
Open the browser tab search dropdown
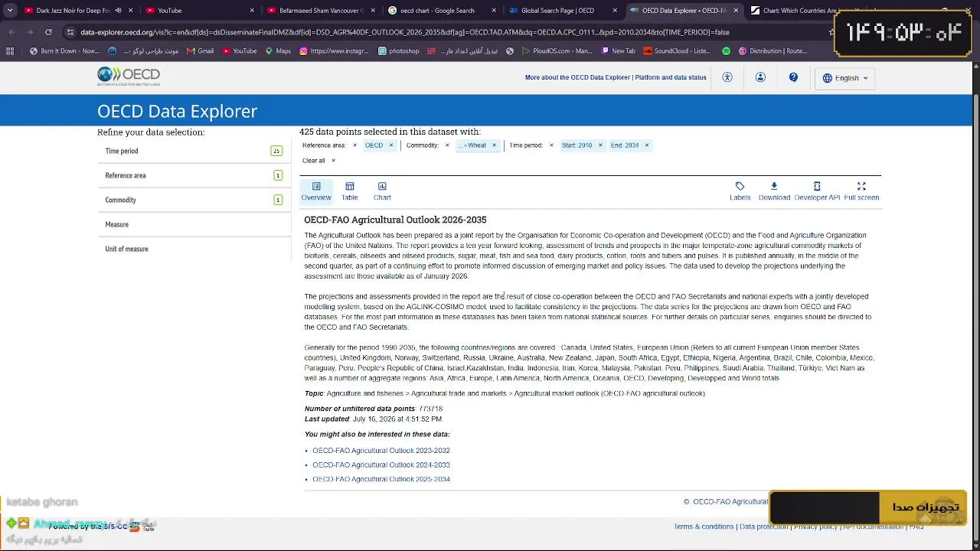click(10, 11)
